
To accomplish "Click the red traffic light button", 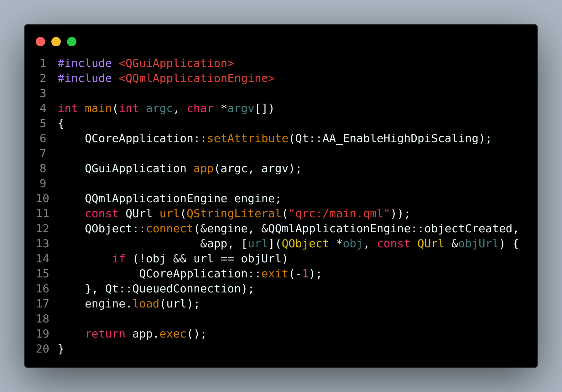I will (40, 41).
